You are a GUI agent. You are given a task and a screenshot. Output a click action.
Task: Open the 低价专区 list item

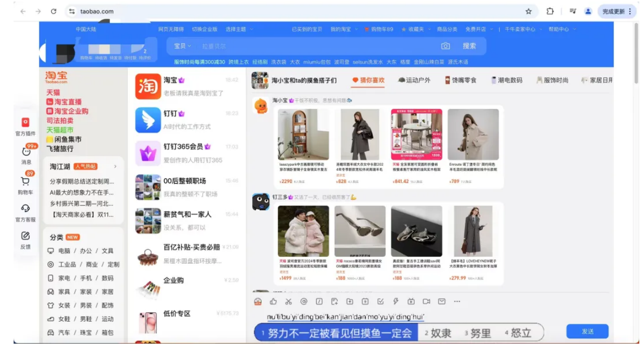[x=187, y=320]
